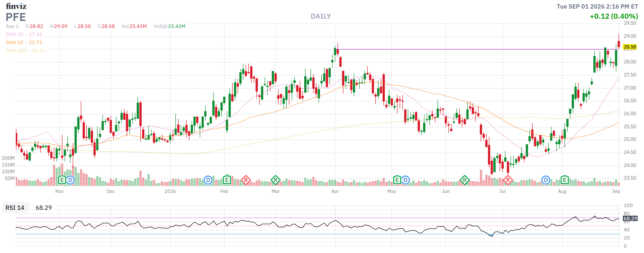The width and height of the screenshot is (644, 253).
Task: Open the May earnings E marker
Action: click(x=397, y=180)
